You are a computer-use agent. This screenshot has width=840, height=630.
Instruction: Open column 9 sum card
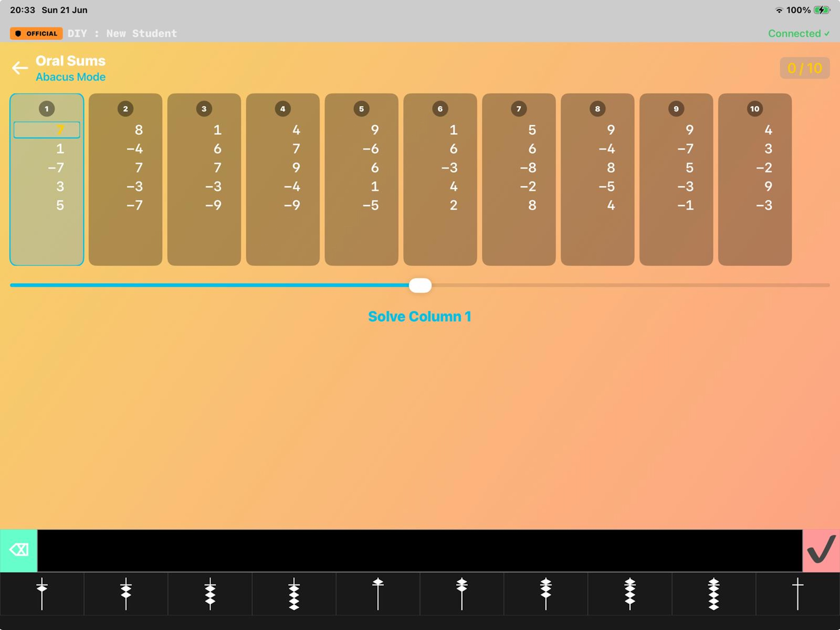676,179
